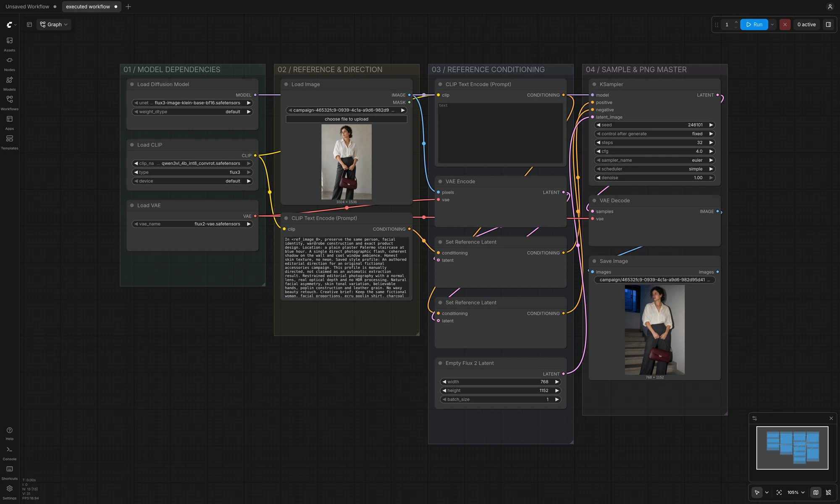This screenshot has height=504, width=840.
Task: Open keyboard Shortcuts panel
Action: pos(9,472)
